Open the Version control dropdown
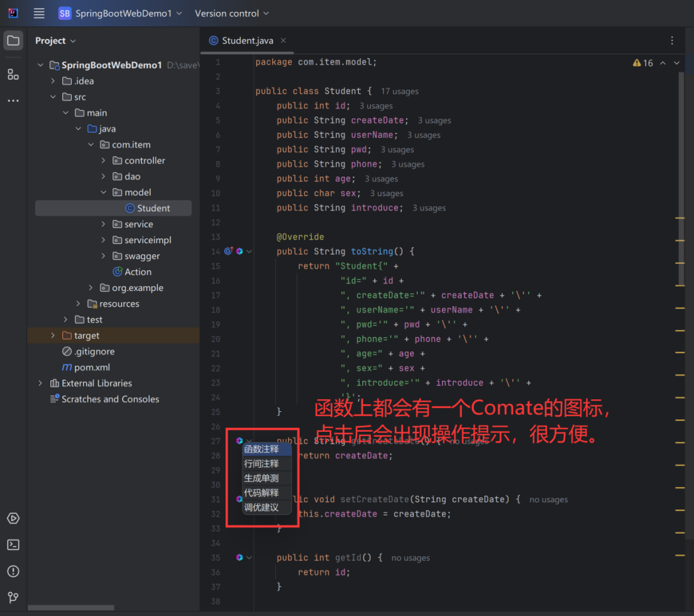The image size is (694, 616). 231,13
